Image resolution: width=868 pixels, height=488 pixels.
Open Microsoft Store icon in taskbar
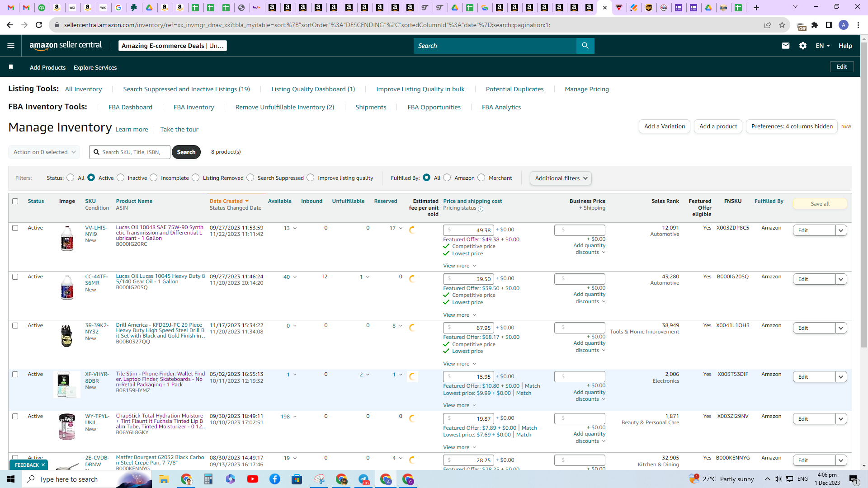(x=297, y=479)
